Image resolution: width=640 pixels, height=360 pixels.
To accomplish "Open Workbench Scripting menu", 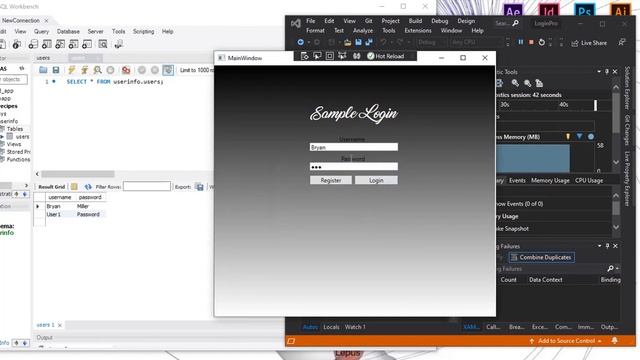I will pos(144,31).
